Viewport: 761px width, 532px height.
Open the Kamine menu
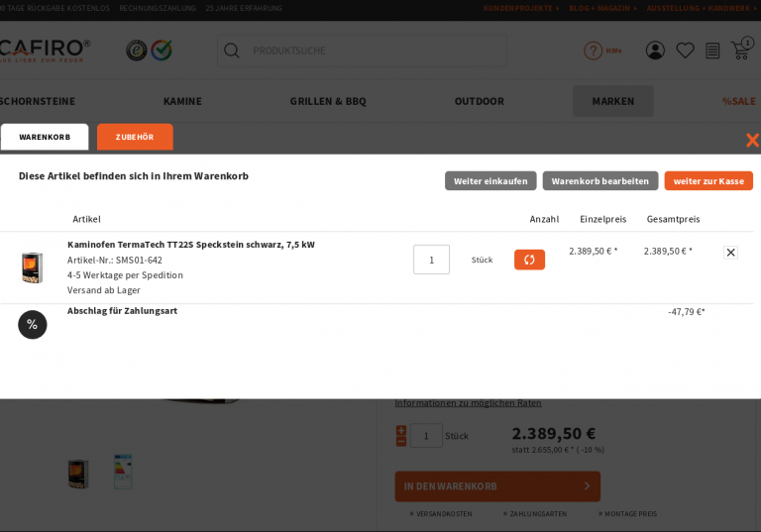click(182, 101)
